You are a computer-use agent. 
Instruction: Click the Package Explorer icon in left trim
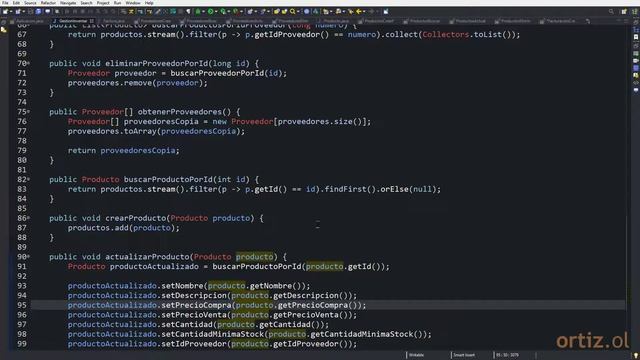click(x=4, y=30)
